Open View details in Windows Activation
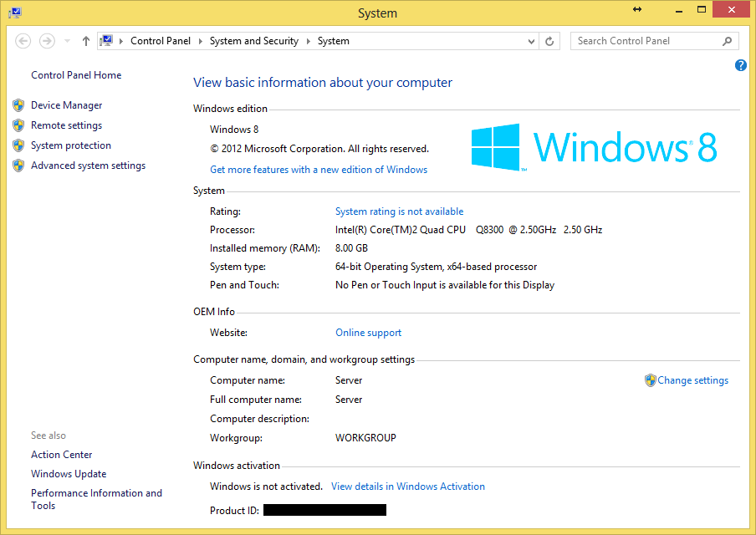 click(x=408, y=487)
